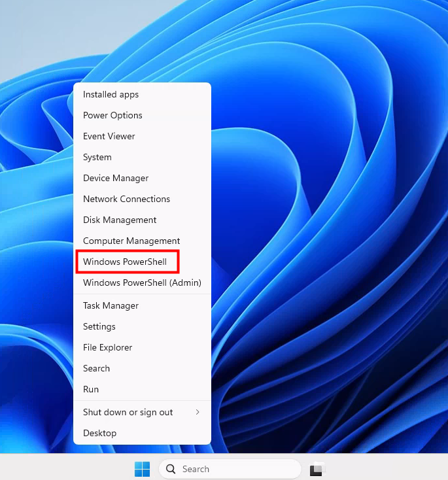The height and width of the screenshot is (480, 448).
Task: Open Computer Management
Action: tap(131, 241)
